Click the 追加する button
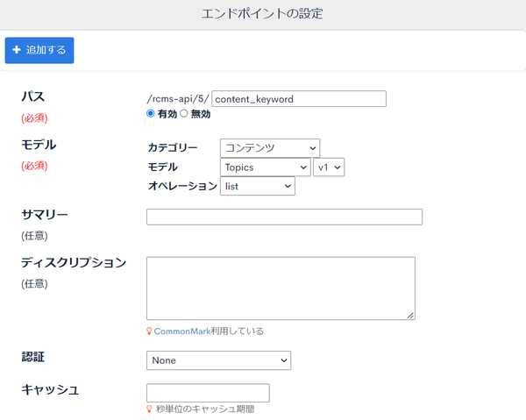Viewport: 526px width, 420px height. (39, 50)
